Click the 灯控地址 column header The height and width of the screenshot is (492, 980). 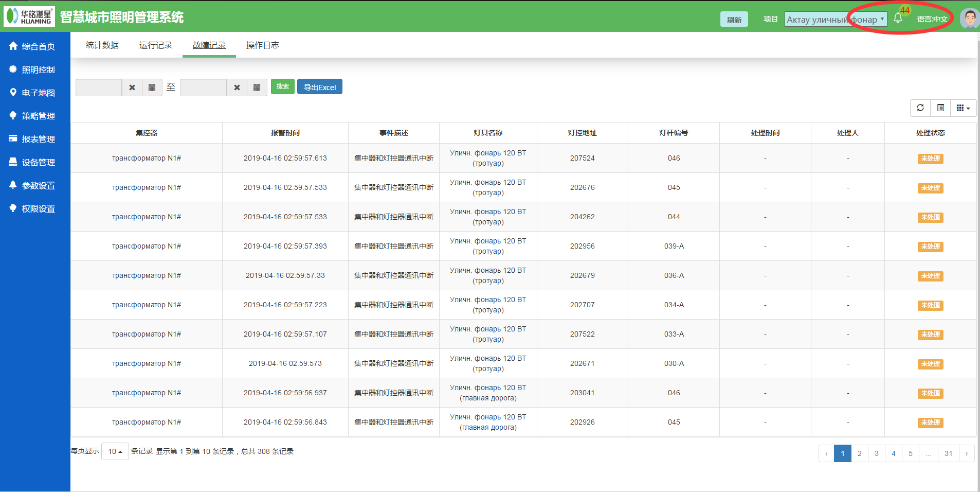point(583,133)
